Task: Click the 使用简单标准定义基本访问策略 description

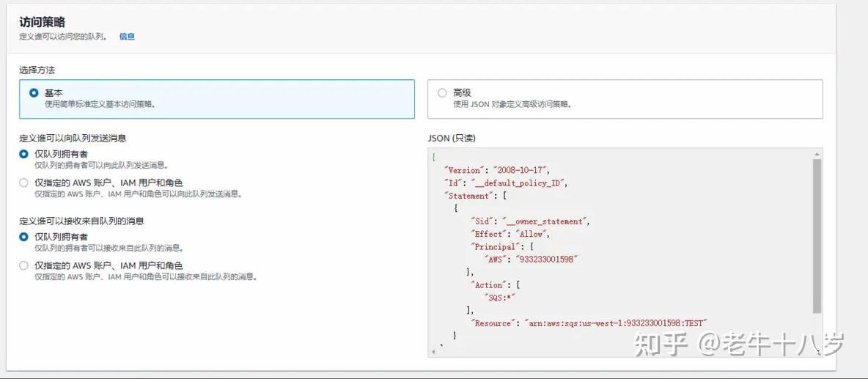Action: 100,104
